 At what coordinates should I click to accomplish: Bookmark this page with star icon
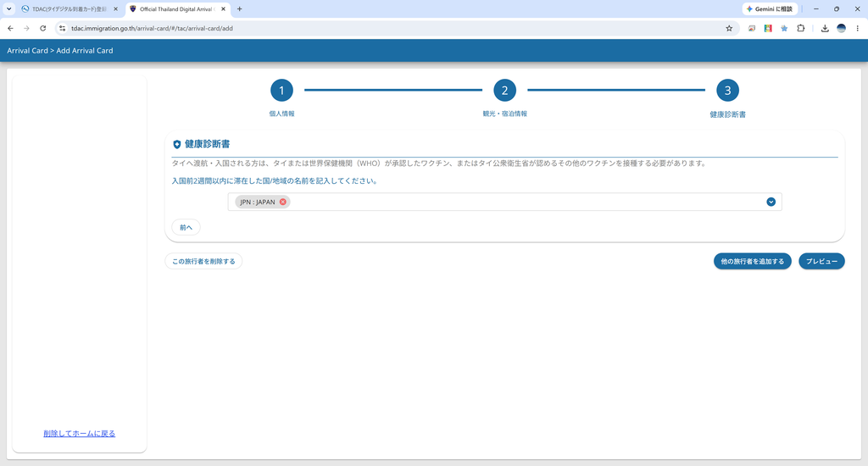click(x=729, y=28)
